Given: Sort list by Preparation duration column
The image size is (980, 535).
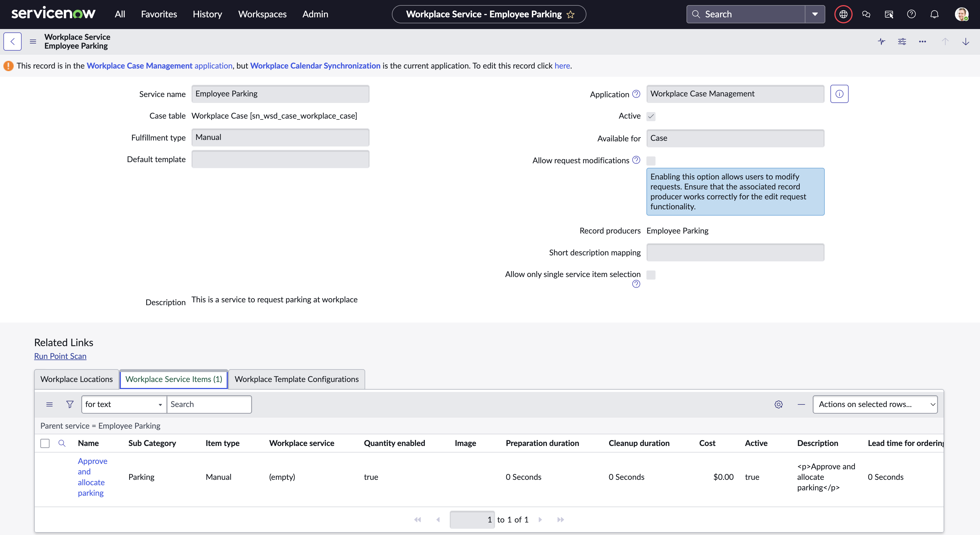Looking at the screenshot, I should (542, 443).
